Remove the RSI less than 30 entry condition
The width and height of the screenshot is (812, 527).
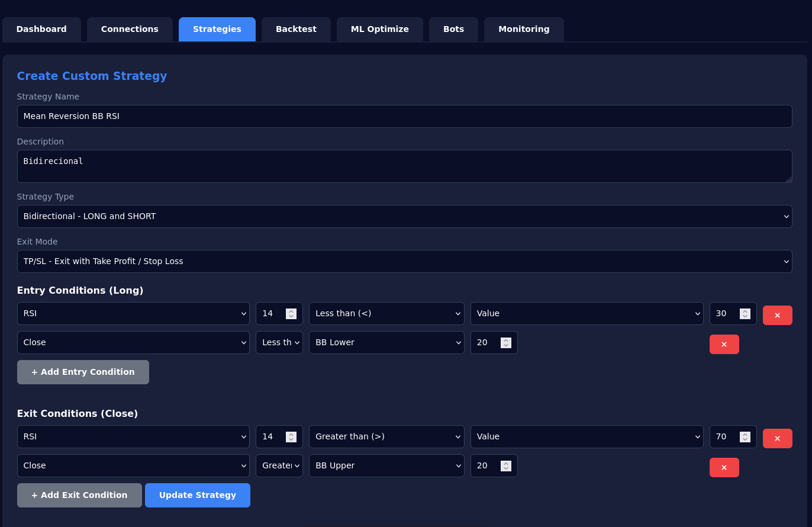(777, 315)
